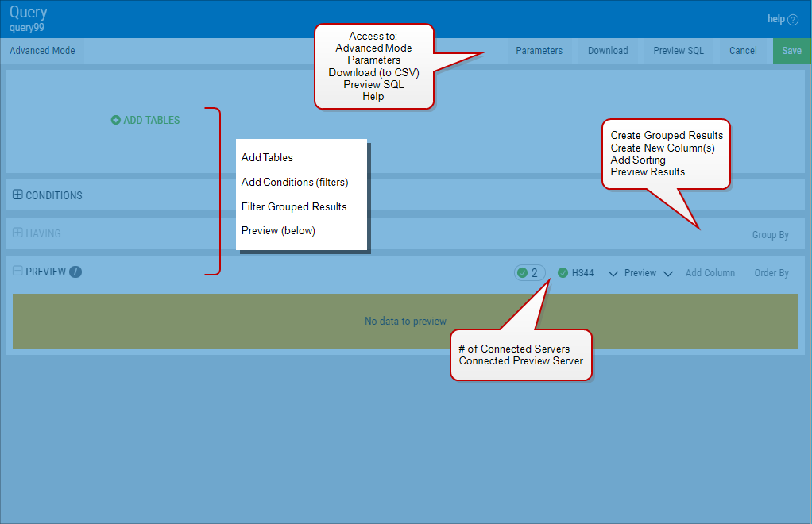Viewport: 812px width, 524px height.
Task: Click the green plus Add Tables icon
Action: point(116,121)
